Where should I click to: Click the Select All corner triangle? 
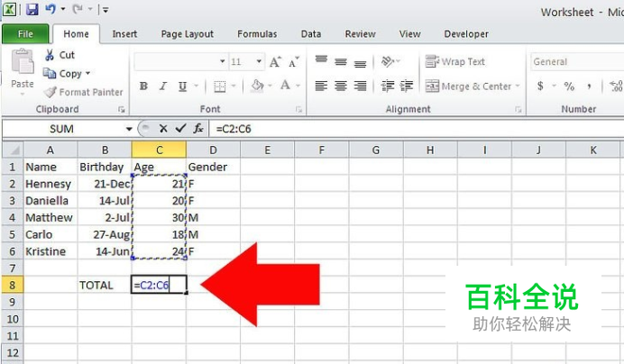(x=14, y=150)
